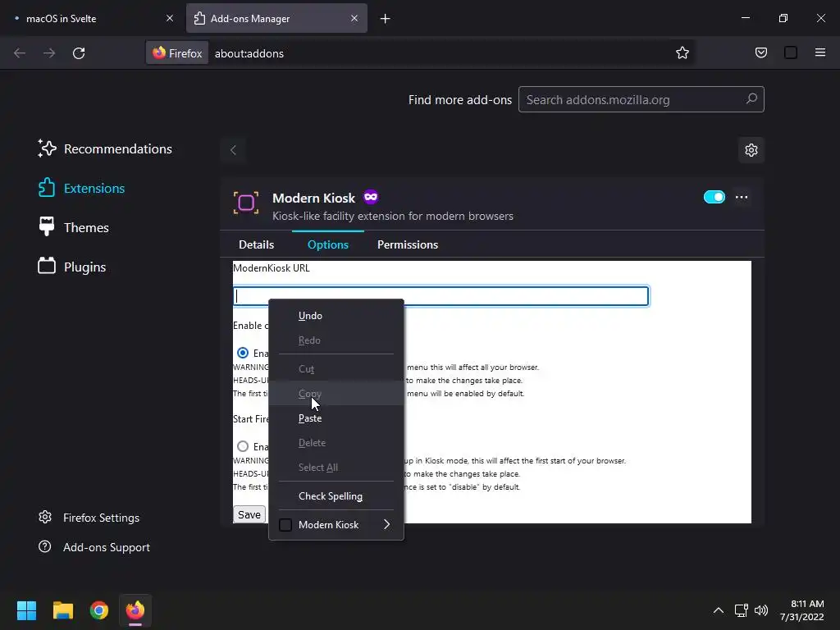840x630 pixels.
Task: Click the Firefox identity icon in address bar
Action: (177, 53)
